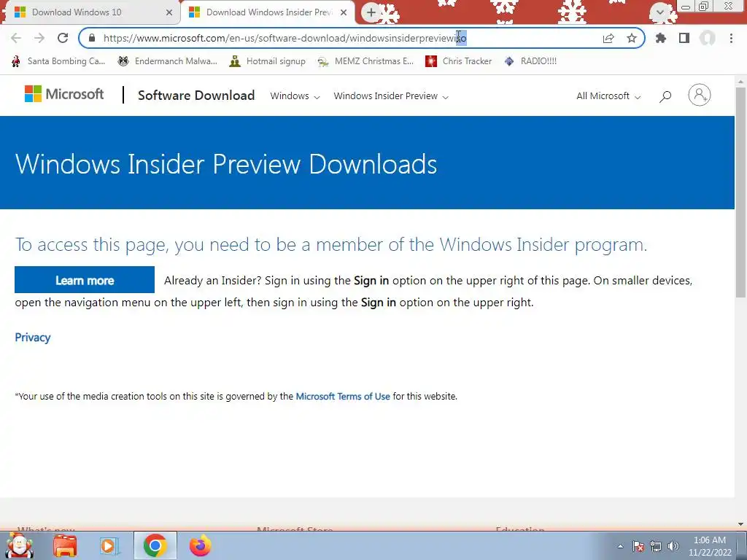Close the Windows Insider Preview tab
This screenshot has height=560, width=747.
pyautogui.click(x=344, y=12)
